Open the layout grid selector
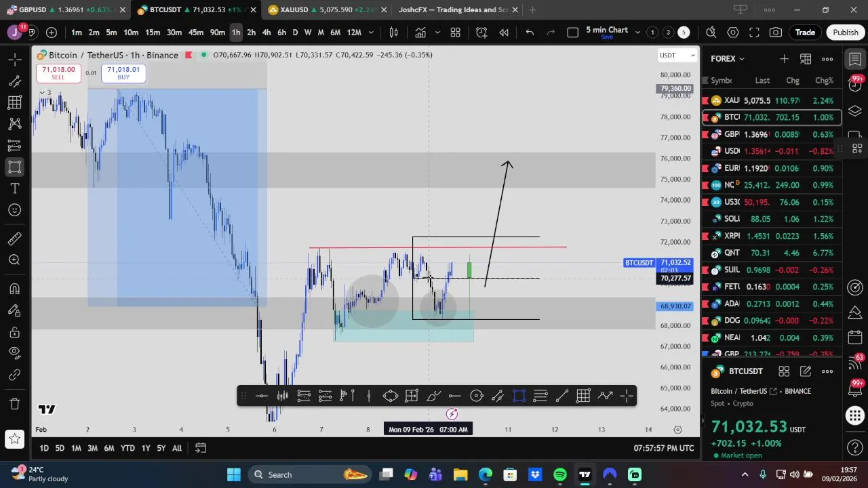 click(456, 33)
